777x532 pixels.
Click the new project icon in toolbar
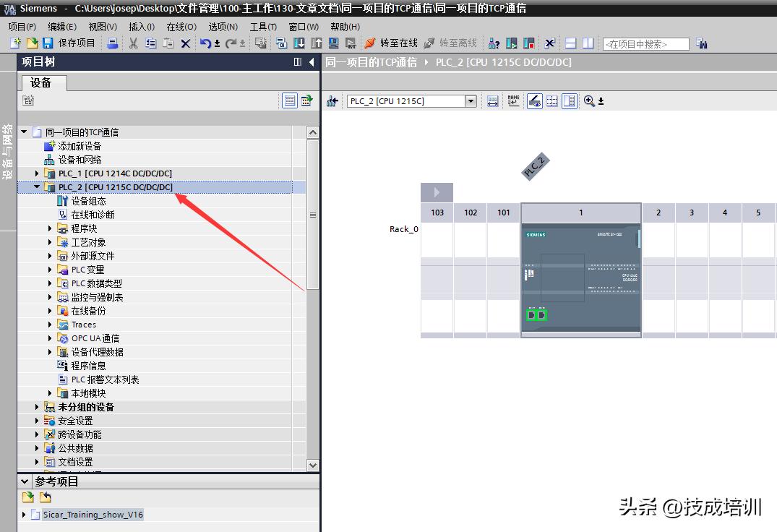click(15, 43)
